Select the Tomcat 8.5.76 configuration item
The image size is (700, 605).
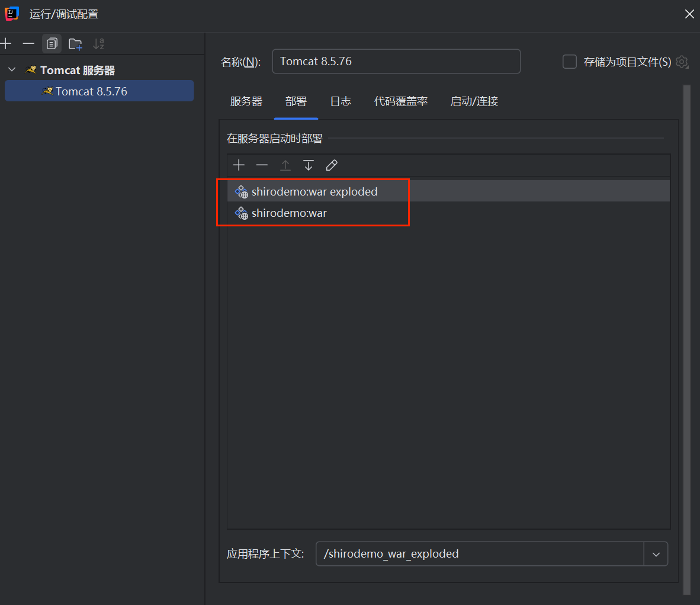[91, 91]
